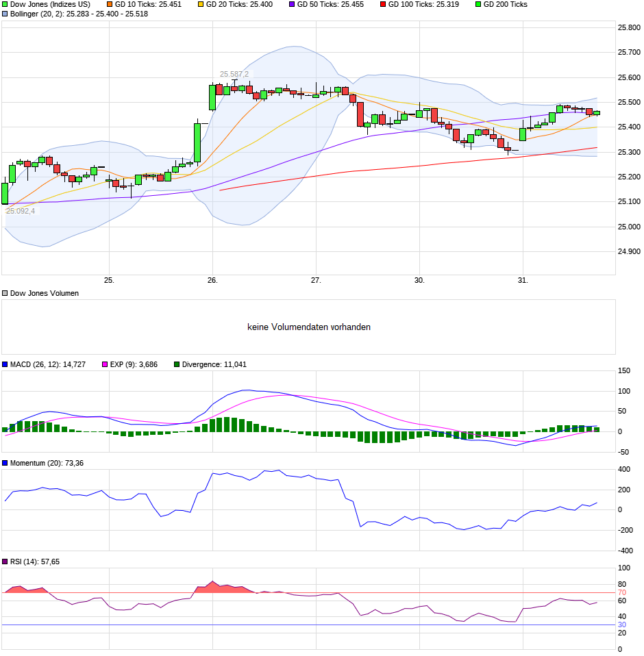The height and width of the screenshot is (656, 644).
Task: Click the 25.400 price axis label
Action: pyautogui.click(x=629, y=127)
